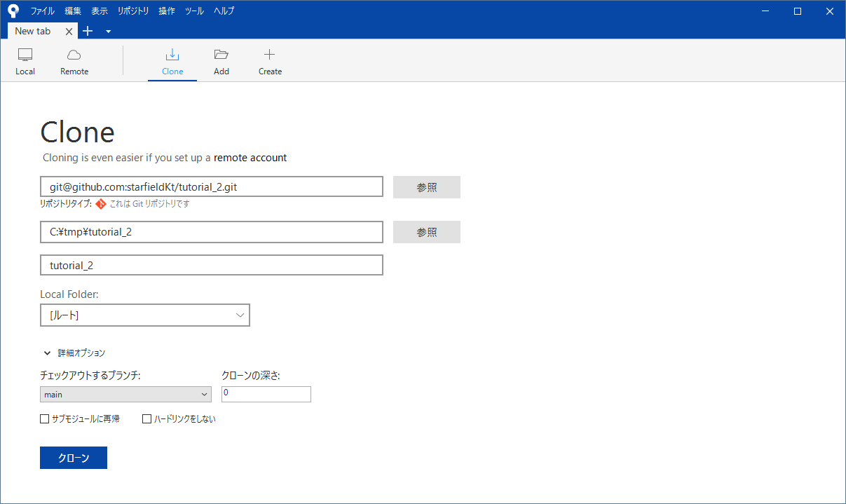Click the remote account link
Viewport: 846px width, 504px height.
coord(250,158)
